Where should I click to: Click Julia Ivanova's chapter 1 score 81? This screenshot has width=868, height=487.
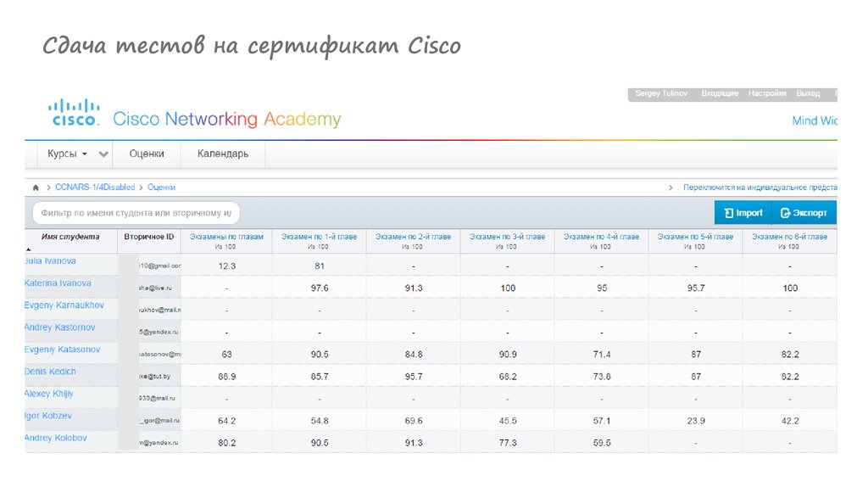tap(320, 266)
